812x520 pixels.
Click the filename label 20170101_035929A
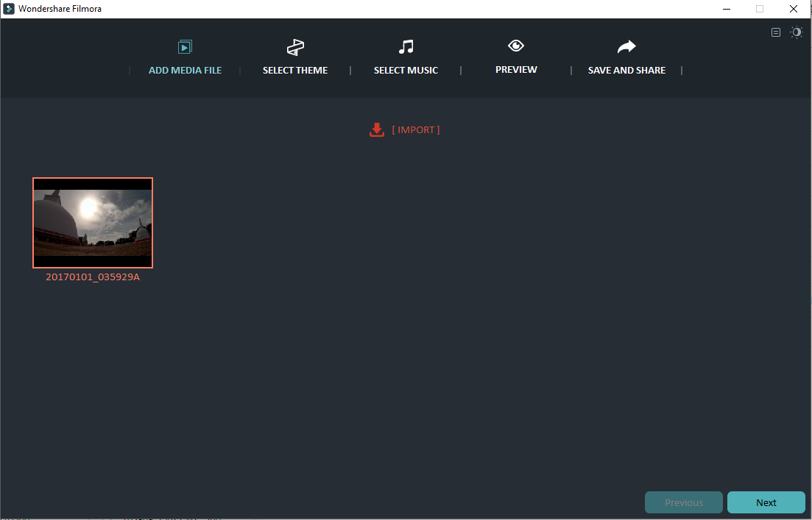(92, 277)
